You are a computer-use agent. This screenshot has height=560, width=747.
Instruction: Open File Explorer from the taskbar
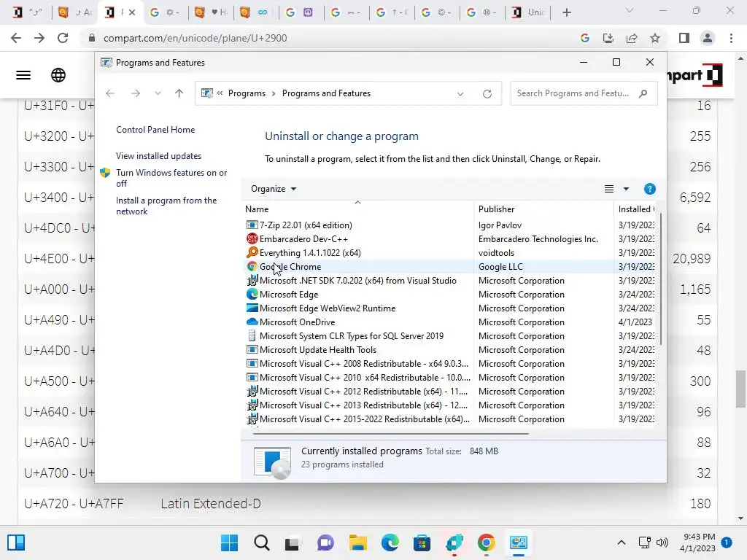pyautogui.click(x=357, y=542)
